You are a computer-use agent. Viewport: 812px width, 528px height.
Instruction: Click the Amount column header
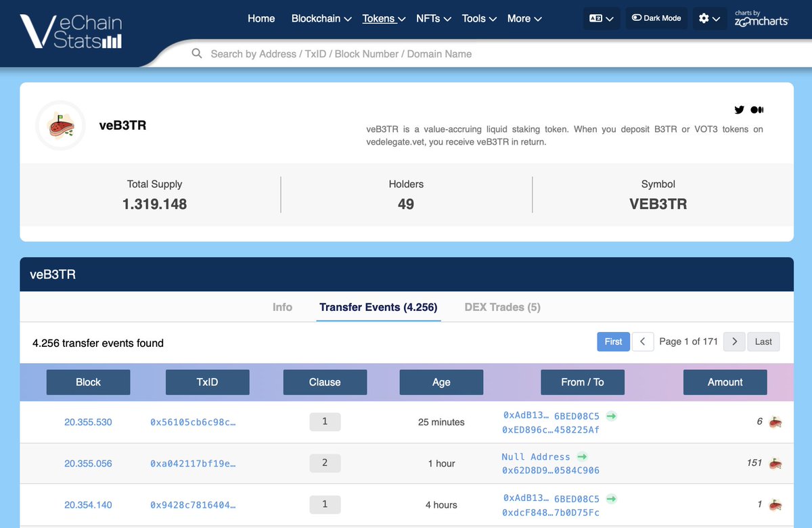pos(725,382)
